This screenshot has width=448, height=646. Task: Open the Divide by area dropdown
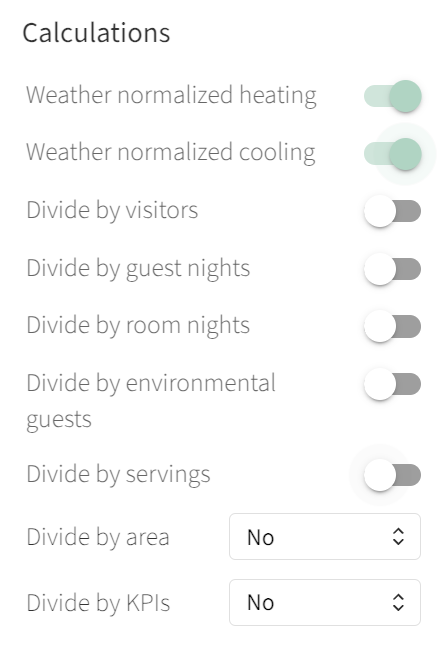325,536
